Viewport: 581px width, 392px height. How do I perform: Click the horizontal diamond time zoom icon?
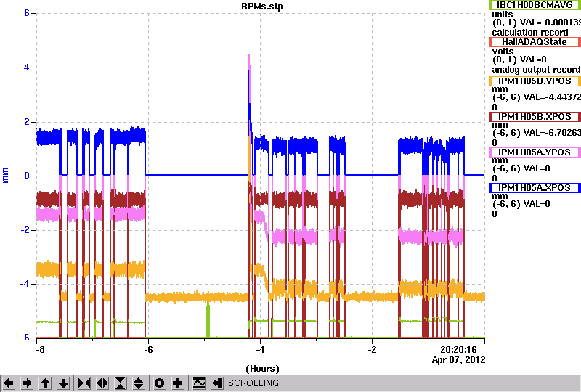click(x=102, y=383)
